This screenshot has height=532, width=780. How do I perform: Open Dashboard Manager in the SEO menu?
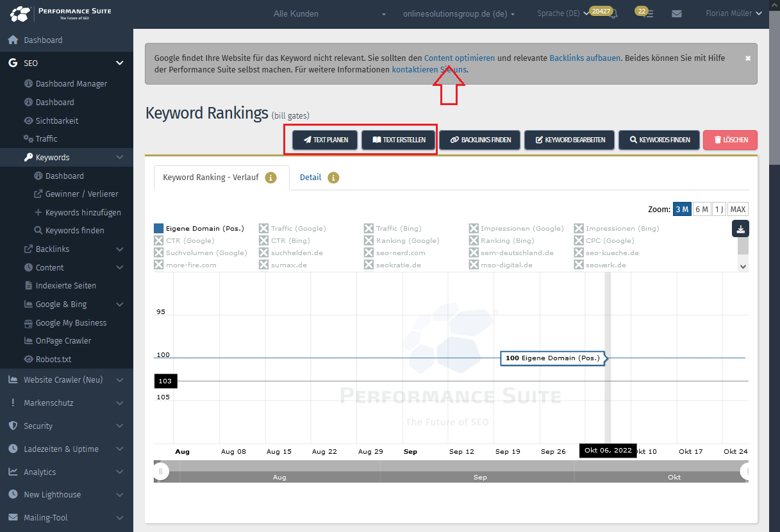click(71, 83)
